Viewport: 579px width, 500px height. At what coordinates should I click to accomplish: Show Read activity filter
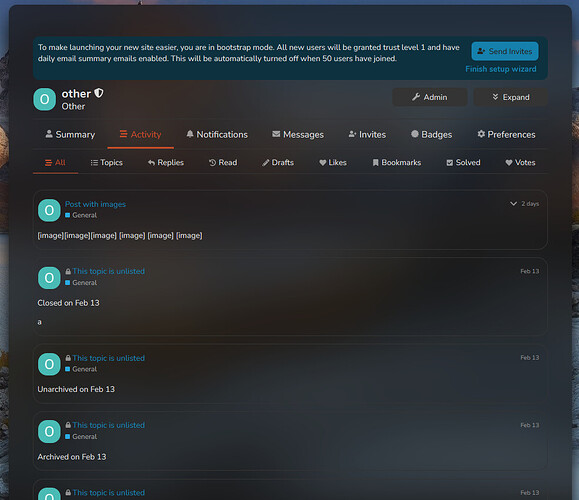click(x=223, y=162)
